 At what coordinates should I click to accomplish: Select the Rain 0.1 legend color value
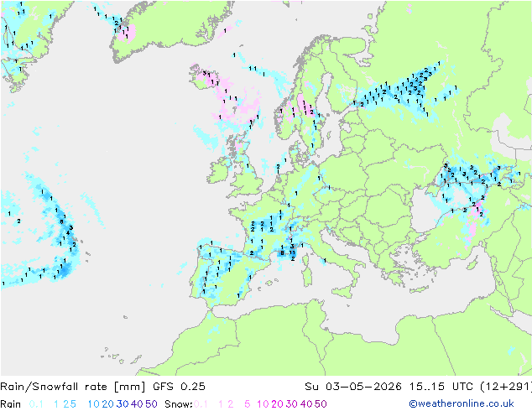pos(36,404)
